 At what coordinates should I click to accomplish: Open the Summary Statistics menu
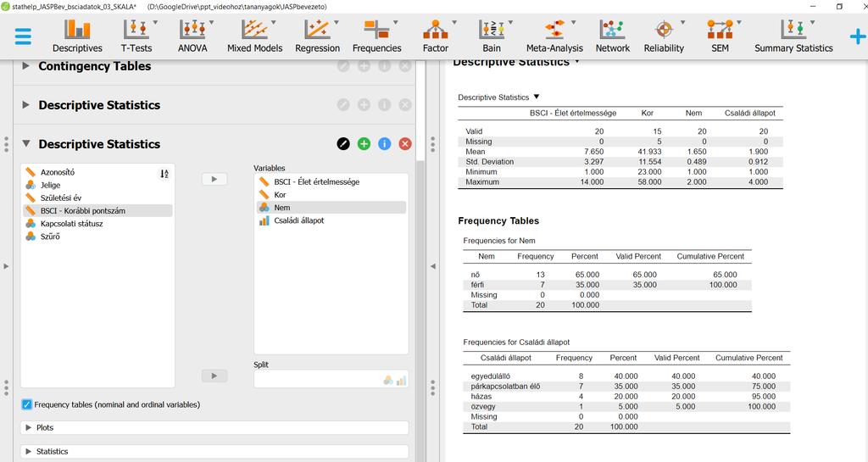[793, 36]
